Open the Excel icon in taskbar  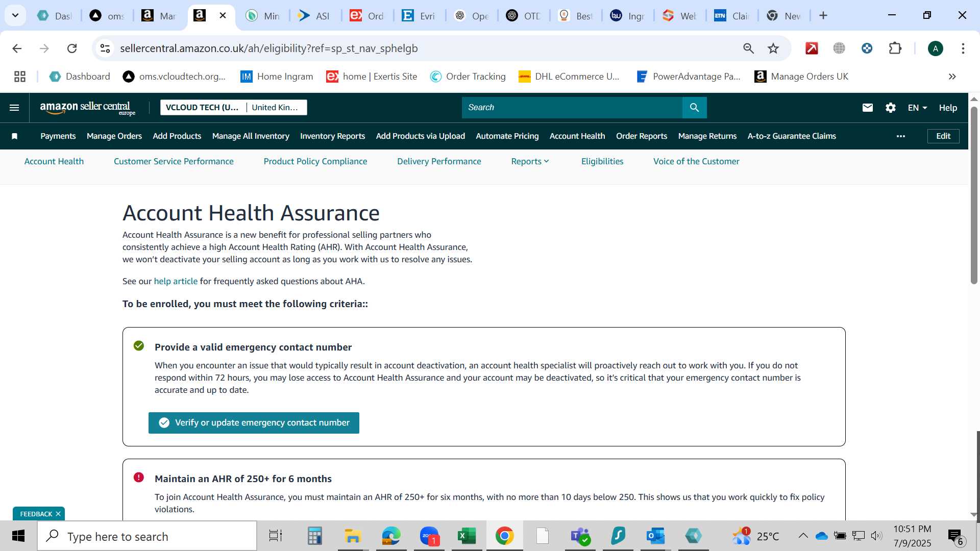[467, 536]
